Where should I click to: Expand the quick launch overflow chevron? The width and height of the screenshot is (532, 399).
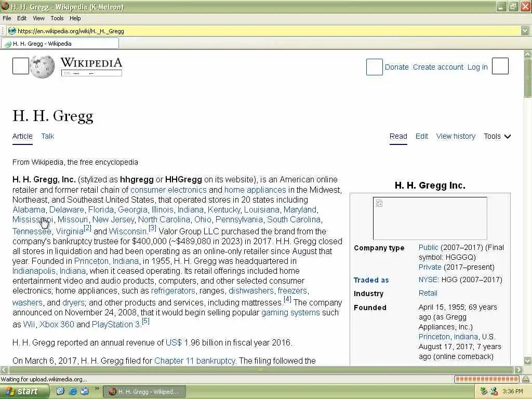(97, 389)
